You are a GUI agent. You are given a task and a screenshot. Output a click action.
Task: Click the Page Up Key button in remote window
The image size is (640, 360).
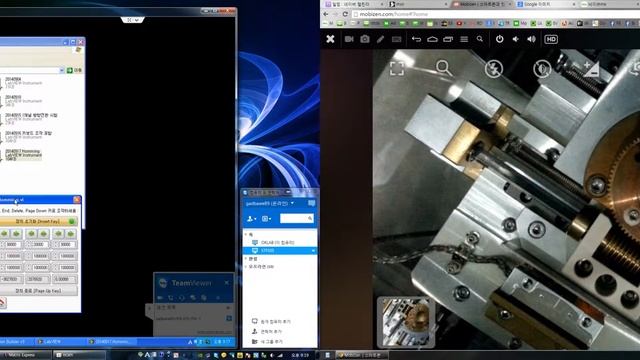[38, 291]
